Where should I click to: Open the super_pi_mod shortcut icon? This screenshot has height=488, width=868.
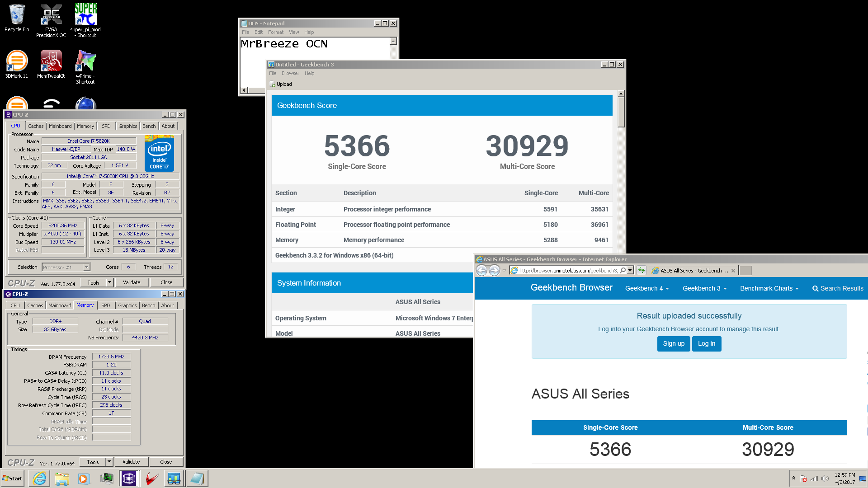click(x=85, y=20)
